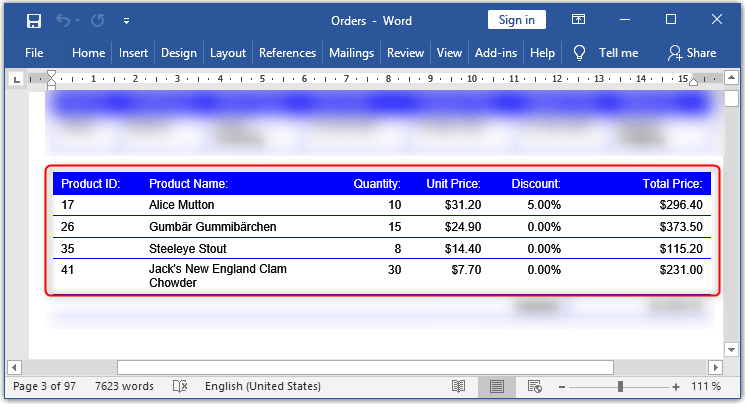The width and height of the screenshot is (747, 408).
Task: Click the Alice Mutton product name cell
Action: [x=182, y=205]
